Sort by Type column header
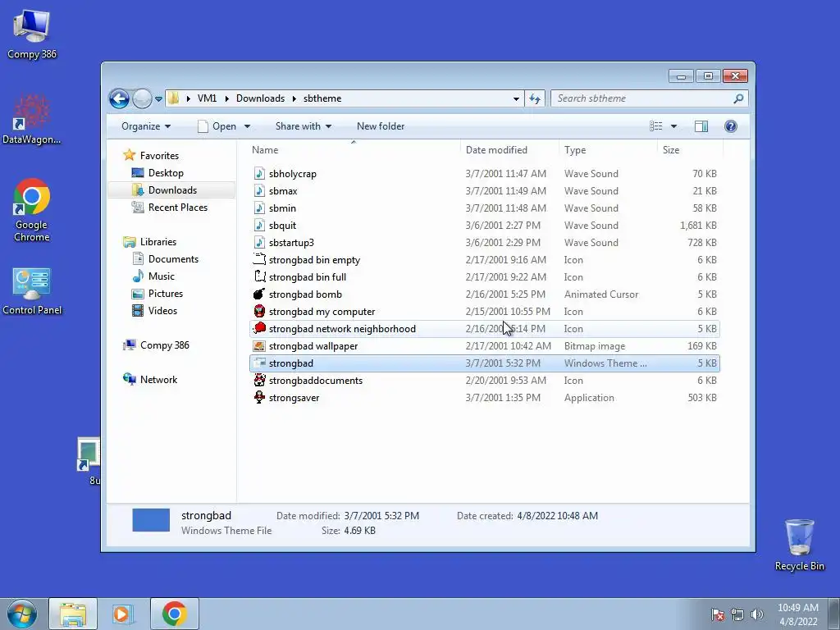Image resolution: width=840 pixels, height=630 pixels. pos(608,150)
